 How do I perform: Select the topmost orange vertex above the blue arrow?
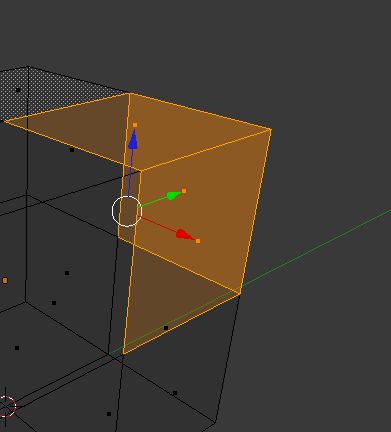(x=129, y=94)
